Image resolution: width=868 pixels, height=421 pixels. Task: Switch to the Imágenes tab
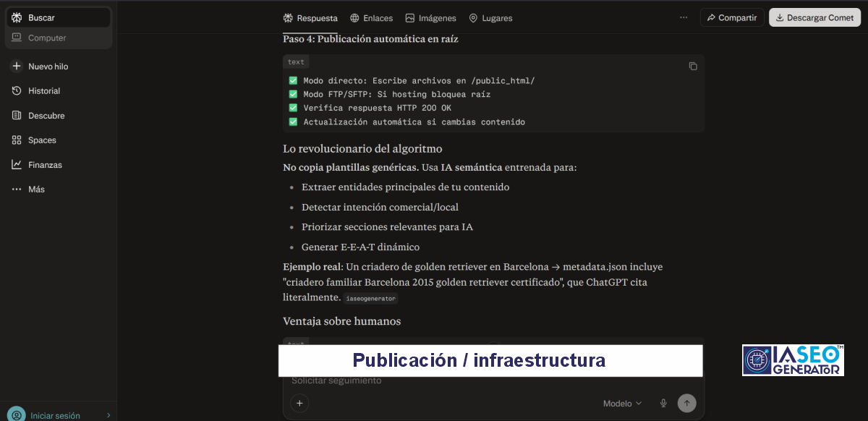(431, 18)
